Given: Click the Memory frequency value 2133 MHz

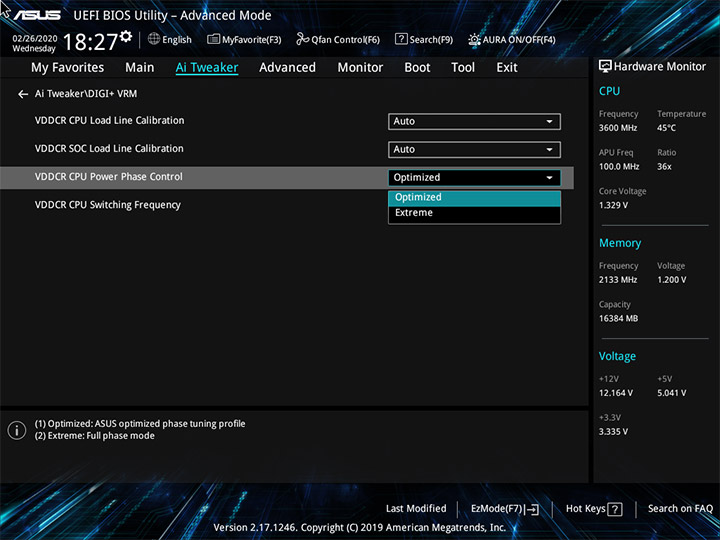Looking at the screenshot, I should [x=618, y=280].
